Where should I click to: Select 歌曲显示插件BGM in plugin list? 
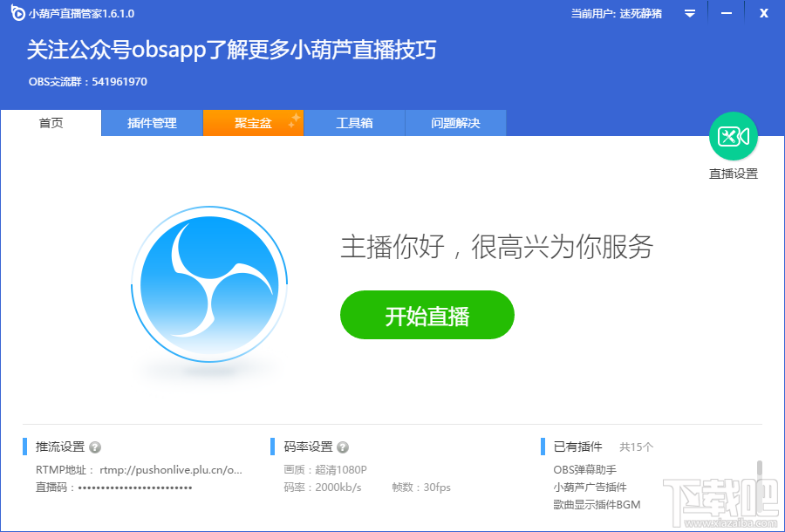coord(597,504)
